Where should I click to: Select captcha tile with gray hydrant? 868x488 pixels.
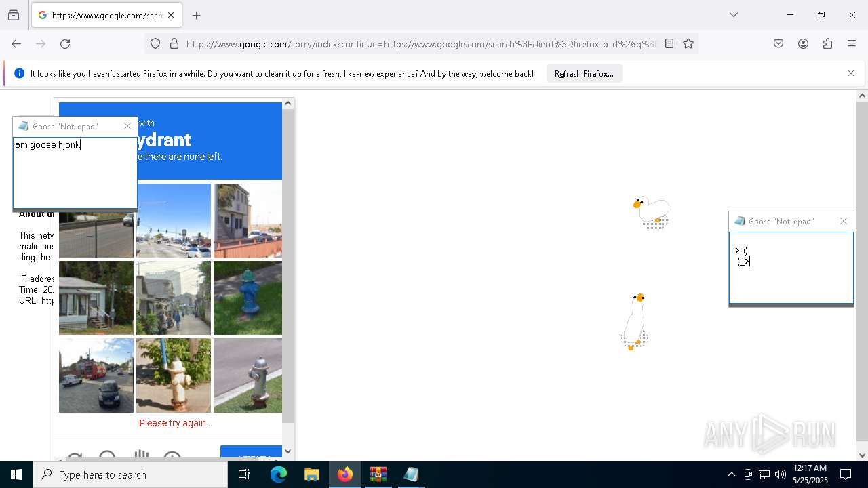coord(248,375)
